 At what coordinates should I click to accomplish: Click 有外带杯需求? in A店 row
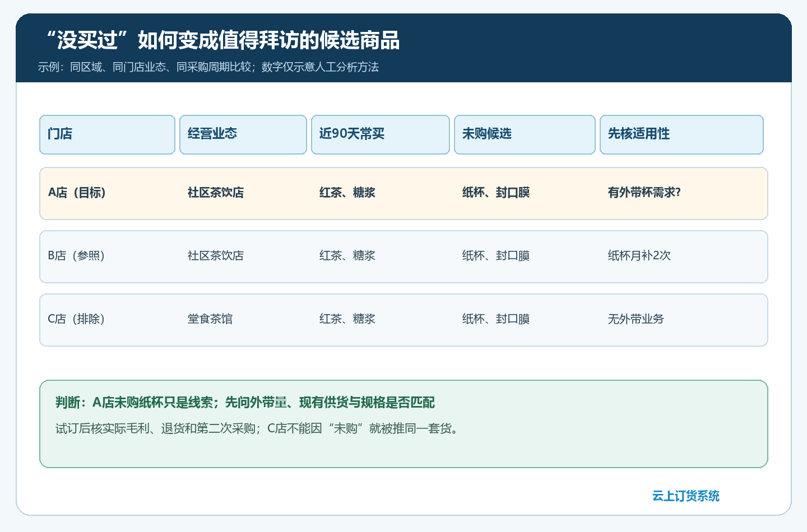644,193
